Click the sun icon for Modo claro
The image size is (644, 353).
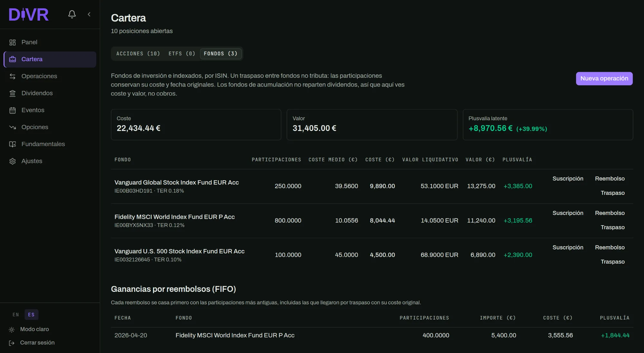pyautogui.click(x=12, y=330)
